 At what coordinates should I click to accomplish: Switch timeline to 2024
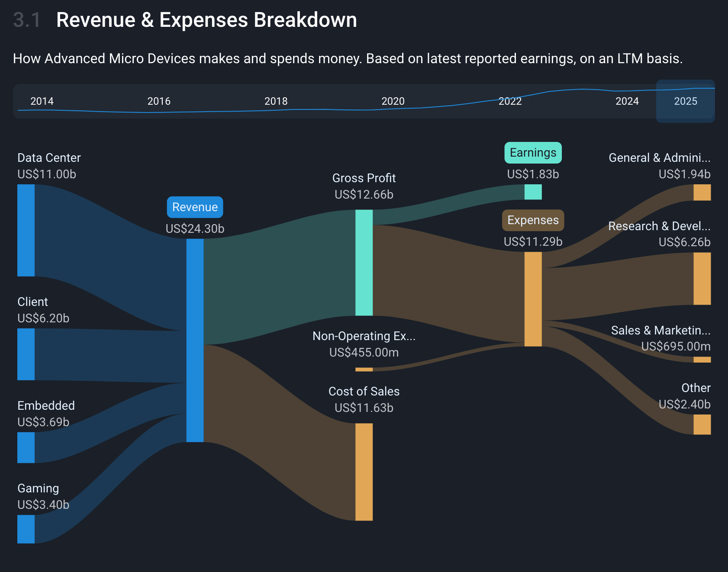pos(627,101)
